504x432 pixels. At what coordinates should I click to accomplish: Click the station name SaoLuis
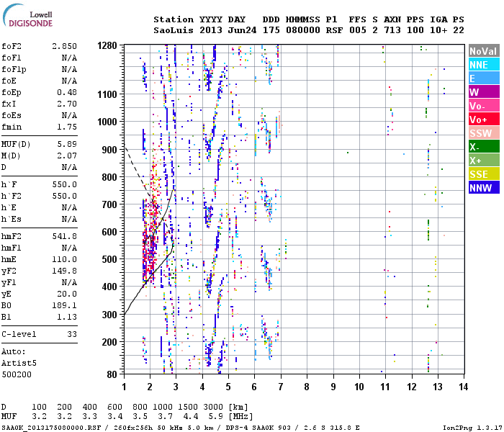click(174, 30)
